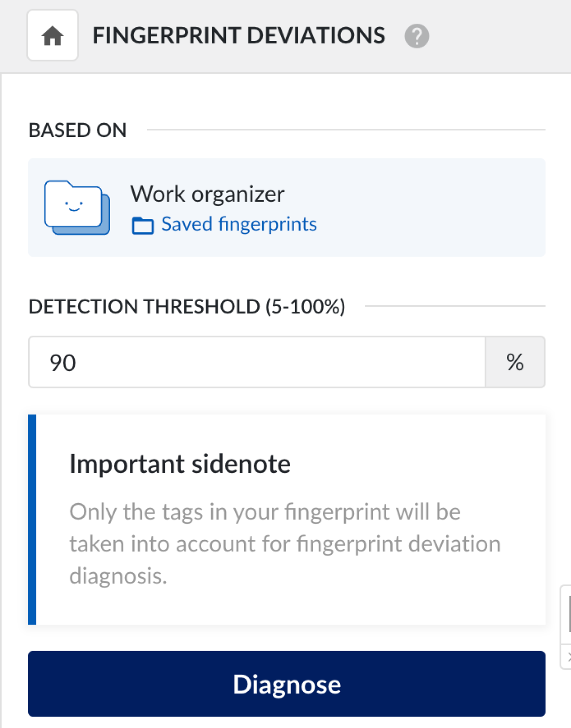Click the Based On section header

77,130
